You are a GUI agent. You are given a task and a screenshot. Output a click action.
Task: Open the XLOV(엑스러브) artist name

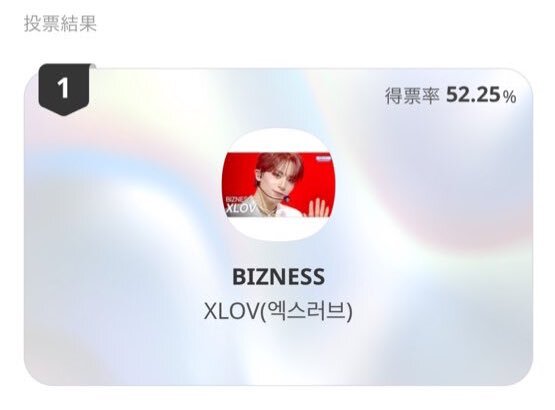(x=278, y=311)
